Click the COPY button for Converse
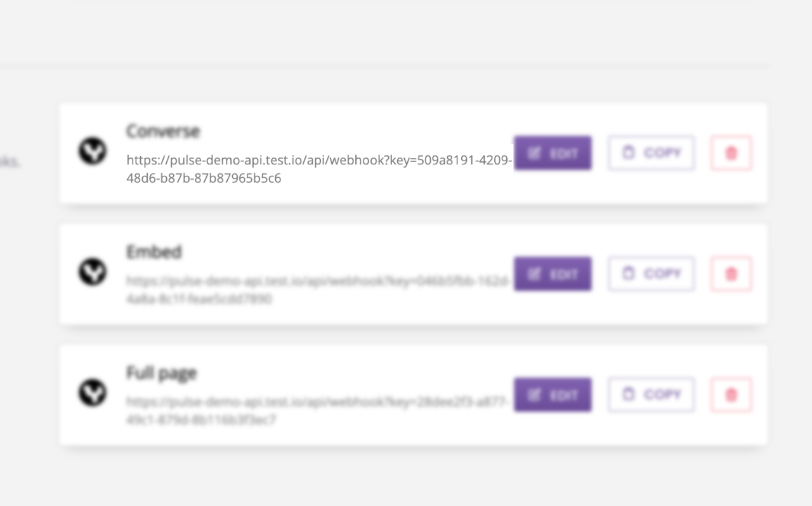The width and height of the screenshot is (812, 506). coord(650,152)
